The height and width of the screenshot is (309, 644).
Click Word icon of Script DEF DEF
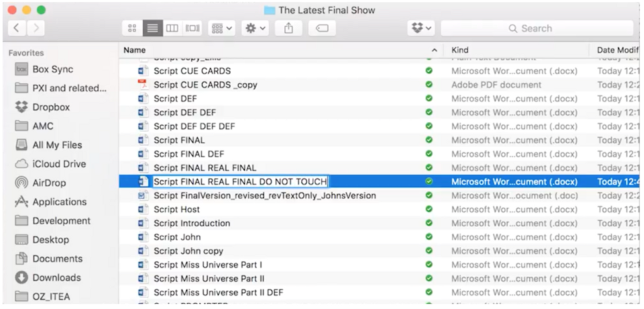click(x=143, y=112)
